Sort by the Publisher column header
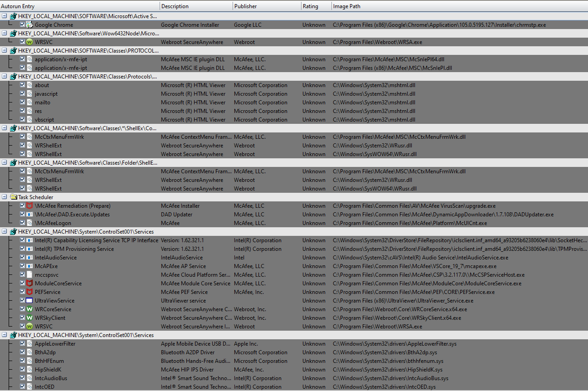 (x=267, y=6)
